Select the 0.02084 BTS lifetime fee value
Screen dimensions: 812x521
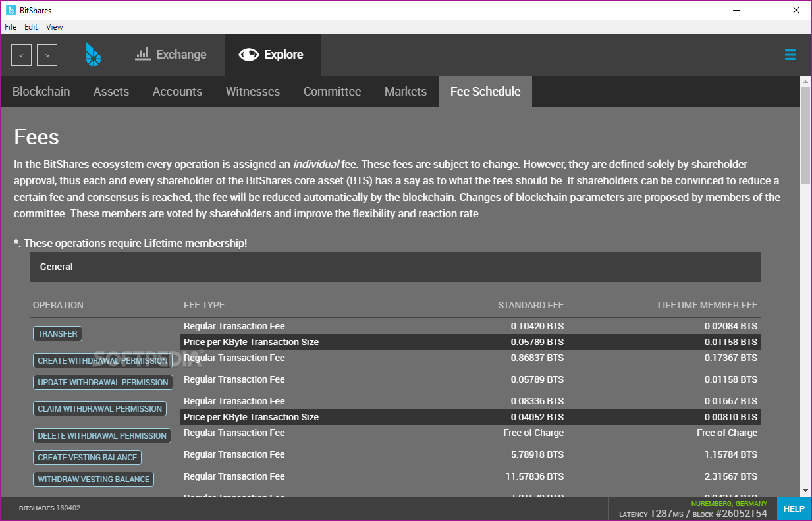pyautogui.click(x=730, y=326)
